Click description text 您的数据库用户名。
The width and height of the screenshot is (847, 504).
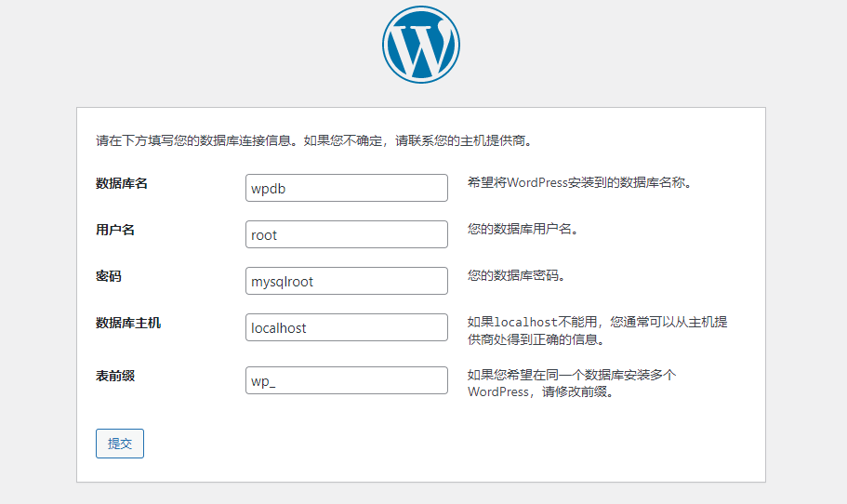[524, 229]
